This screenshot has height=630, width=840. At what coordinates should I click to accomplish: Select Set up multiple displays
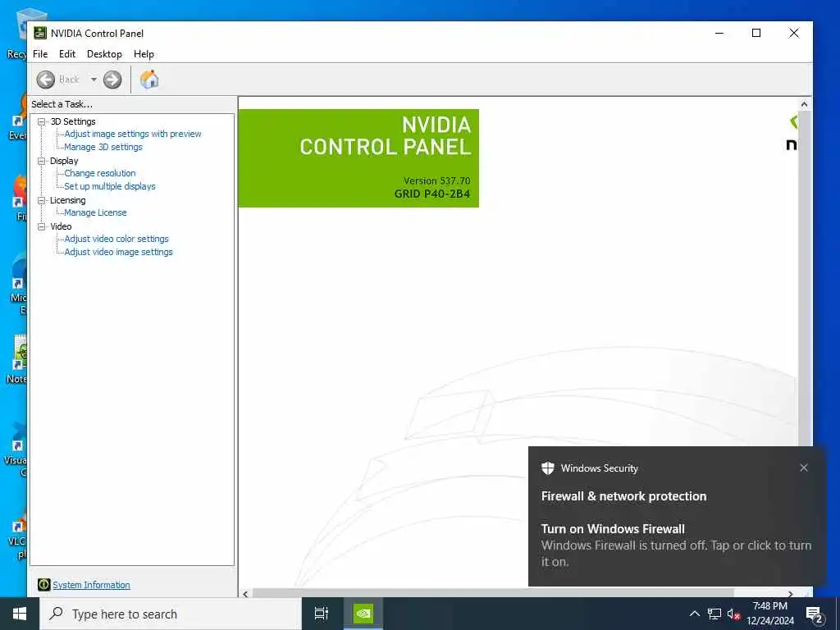[110, 186]
